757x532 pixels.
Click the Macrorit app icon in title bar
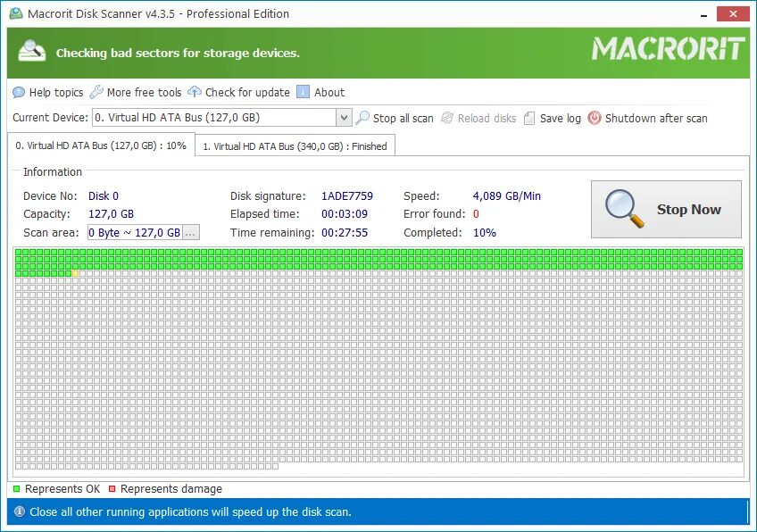pos(16,13)
